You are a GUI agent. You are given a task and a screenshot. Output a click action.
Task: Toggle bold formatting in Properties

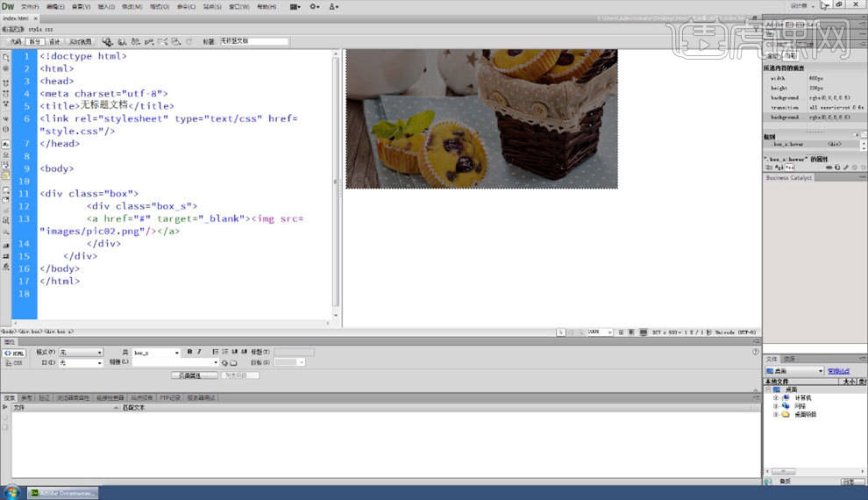coord(189,352)
